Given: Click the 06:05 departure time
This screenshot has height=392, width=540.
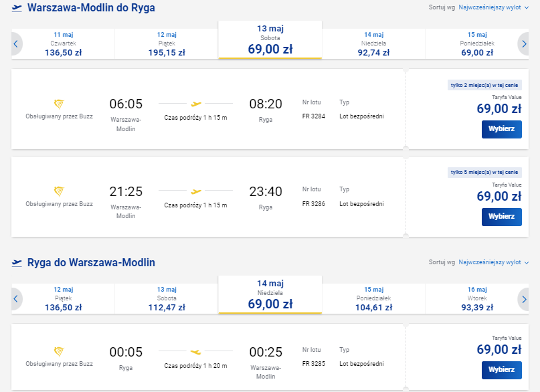Looking at the screenshot, I should (126, 104).
